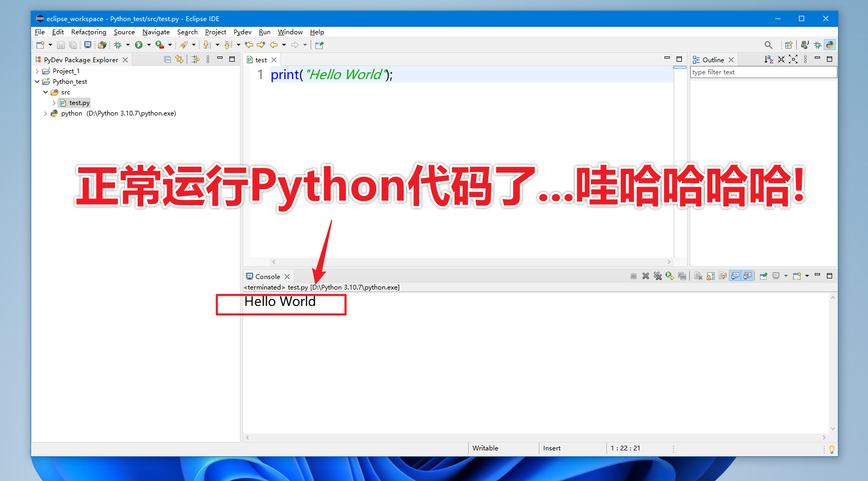Select test.py in Package Explorer
The image size is (868, 481).
(x=79, y=103)
